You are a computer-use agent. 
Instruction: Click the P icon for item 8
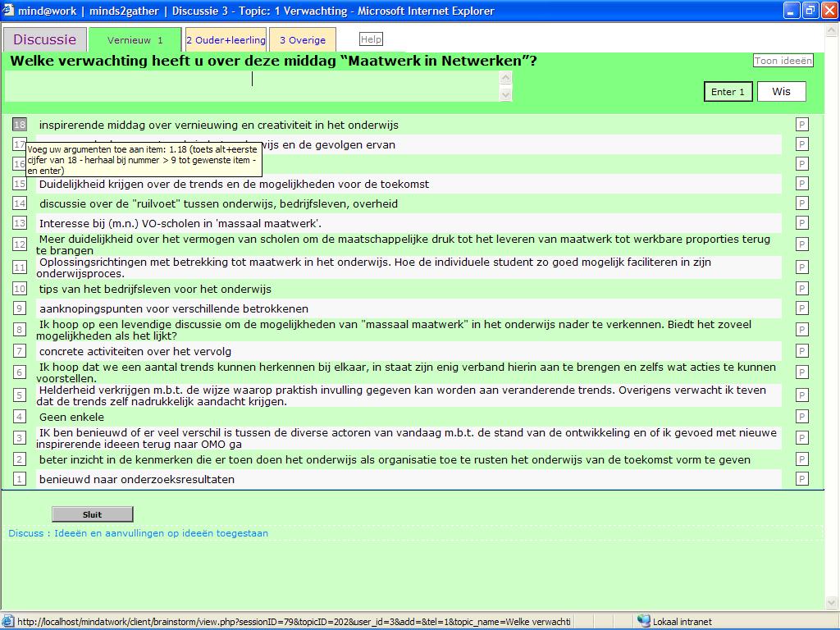[802, 330]
